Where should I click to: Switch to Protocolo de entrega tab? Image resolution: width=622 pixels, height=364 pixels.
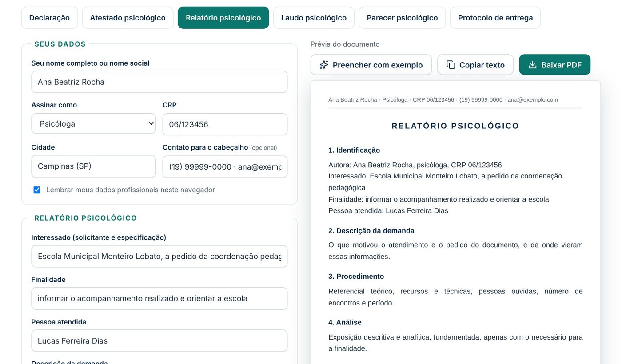pos(495,18)
